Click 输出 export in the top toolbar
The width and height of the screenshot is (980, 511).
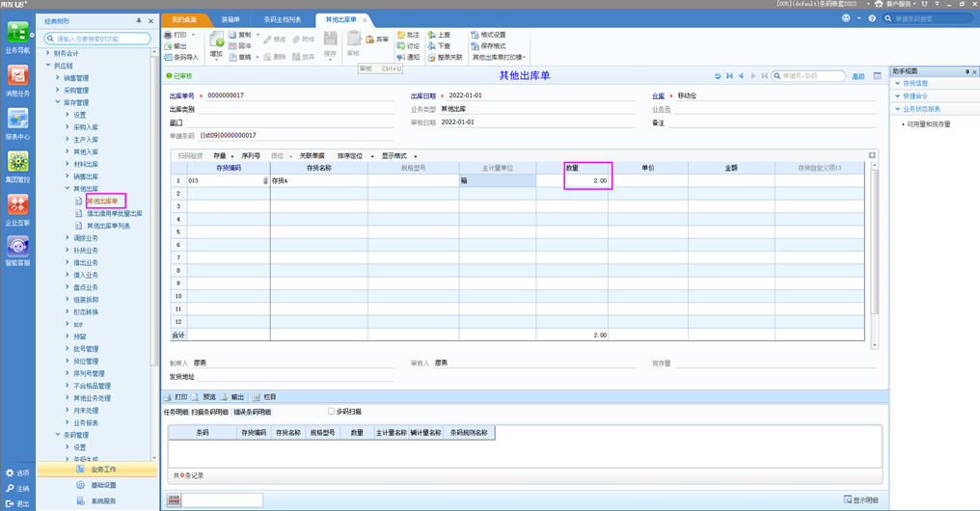(x=176, y=46)
